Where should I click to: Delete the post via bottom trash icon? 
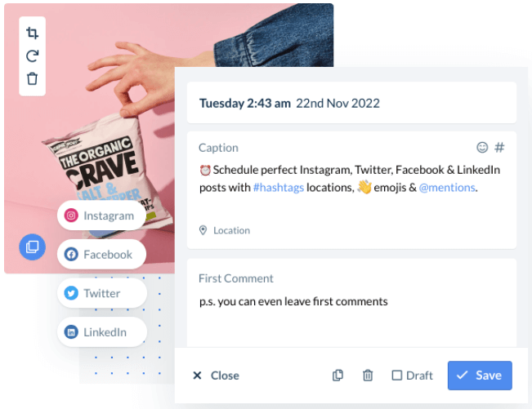pyautogui.click(x=368, y=376)
